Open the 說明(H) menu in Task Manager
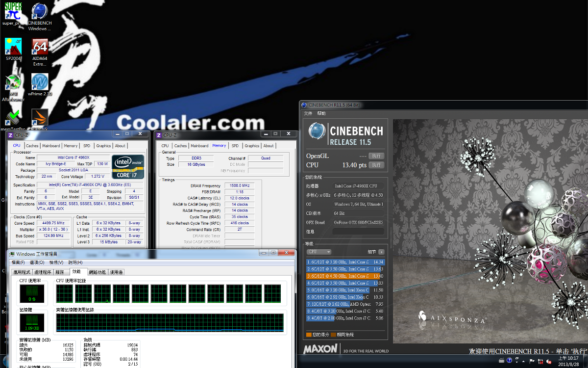588x368 pixels. [75, 263]
